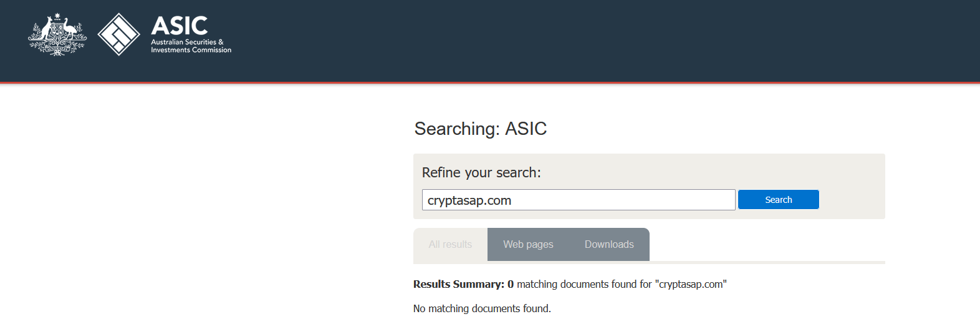This screenshot has width=980, height=334.
Task: Focus the refine search text box
Action: [x=578, y=200]
